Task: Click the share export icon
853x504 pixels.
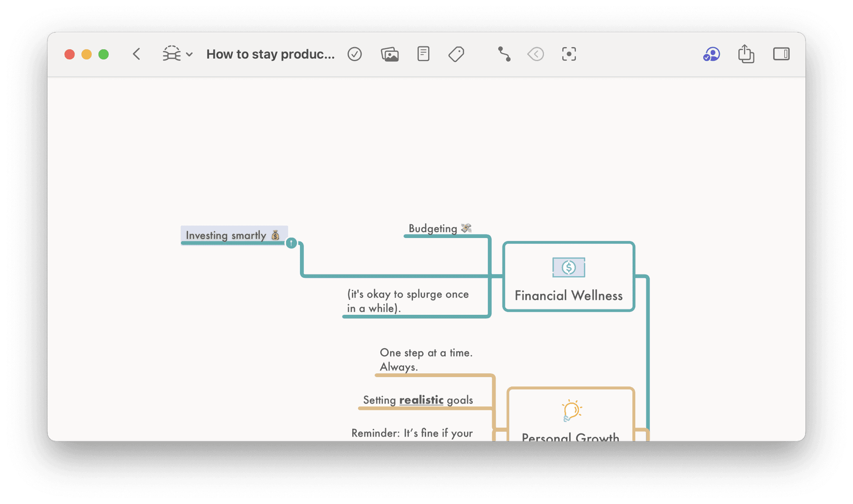Action: tap(746, 54)
